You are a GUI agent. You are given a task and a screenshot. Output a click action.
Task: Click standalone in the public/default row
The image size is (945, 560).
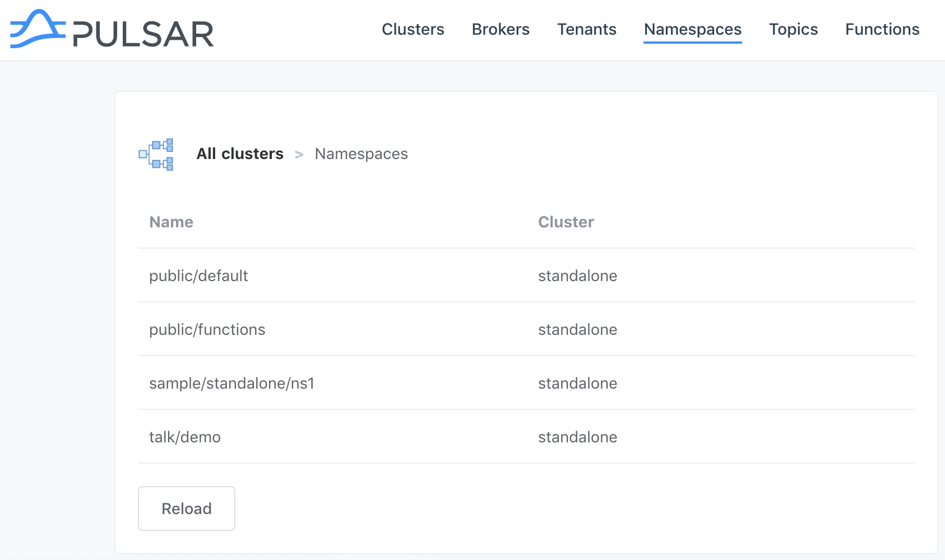[578, 276]
